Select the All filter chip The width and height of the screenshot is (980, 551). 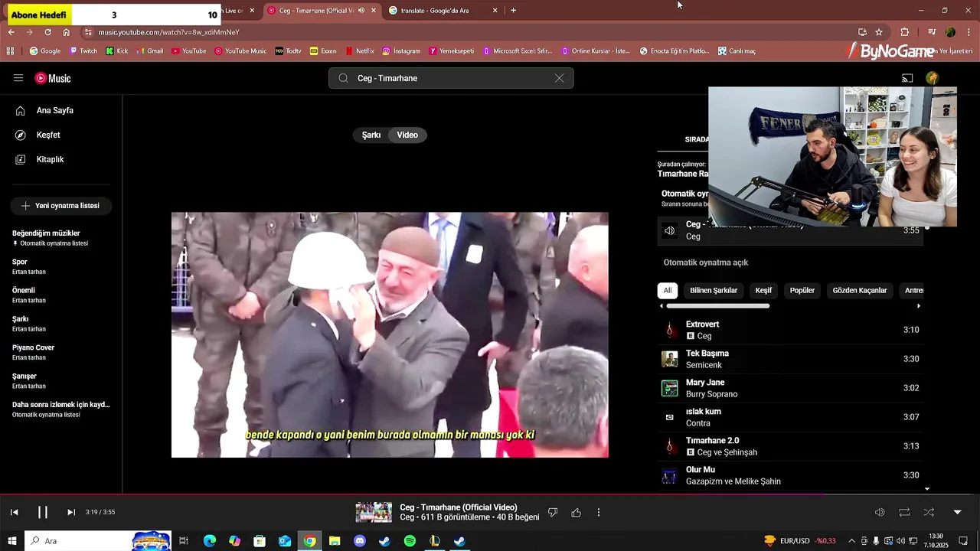(x=668, y=291)
